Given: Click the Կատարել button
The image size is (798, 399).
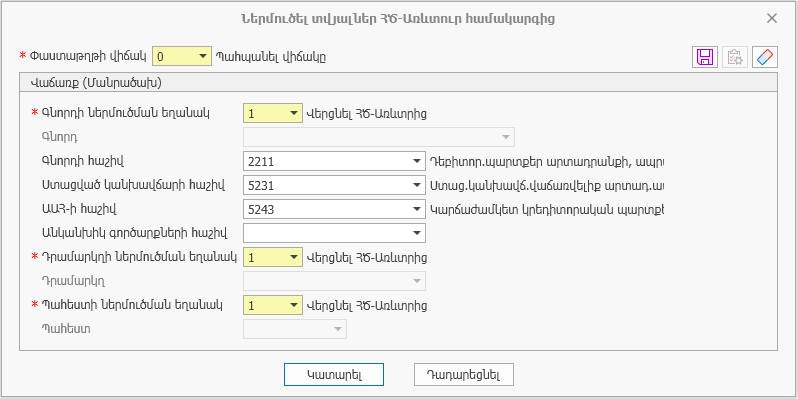Looking at the screenshot, I should click(334, 375).
